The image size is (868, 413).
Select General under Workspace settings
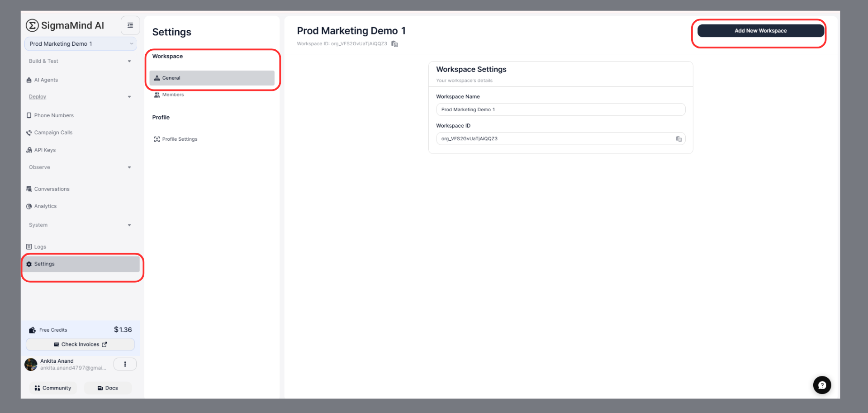pyautogui.click(x=212, y=78)
